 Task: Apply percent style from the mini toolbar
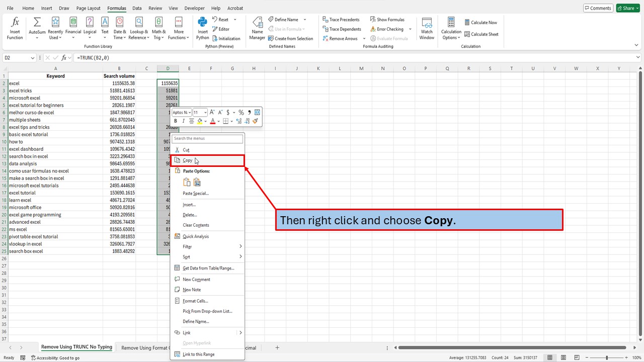(241, 112)
